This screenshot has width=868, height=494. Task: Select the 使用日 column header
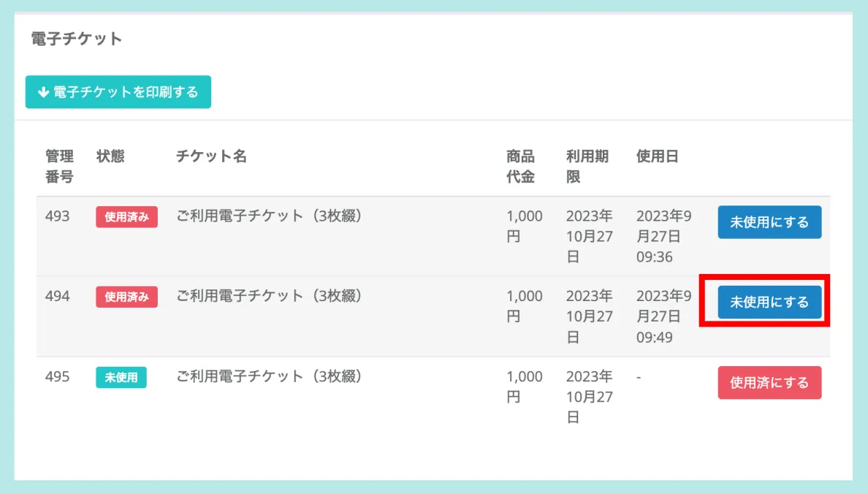pyautogui.click(x=658, y=156)
